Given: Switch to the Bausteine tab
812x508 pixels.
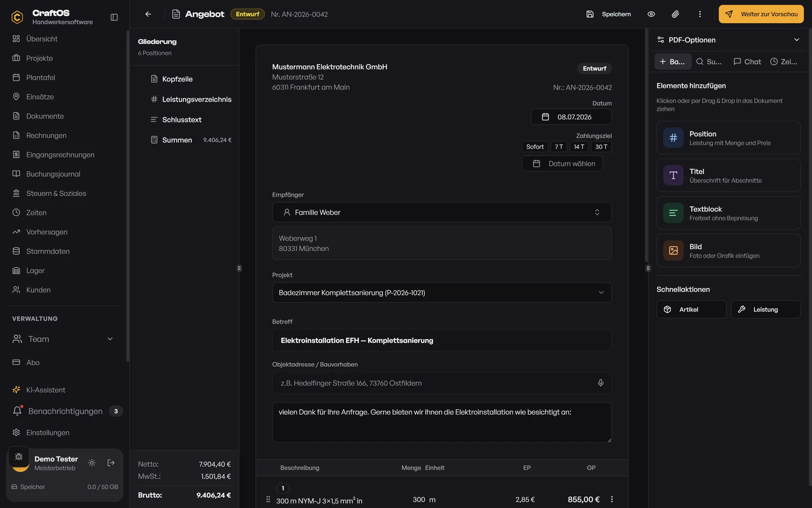Looking at the screenshot, I should pyautogui.click(x=673, y=61).
